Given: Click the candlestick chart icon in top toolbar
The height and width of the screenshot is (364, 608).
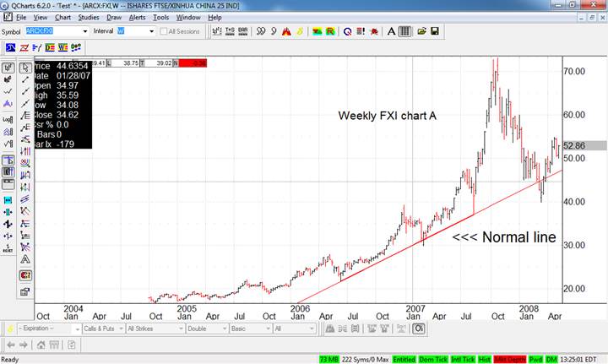Looking at the screenshot, I should click(217, 31).
